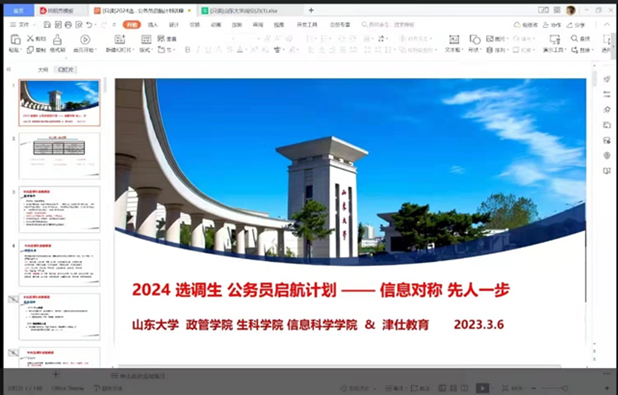Screen dimensions: 618x395
Task: Insert a text box via 文本框 icon
Action: click(x=454, y=39)
